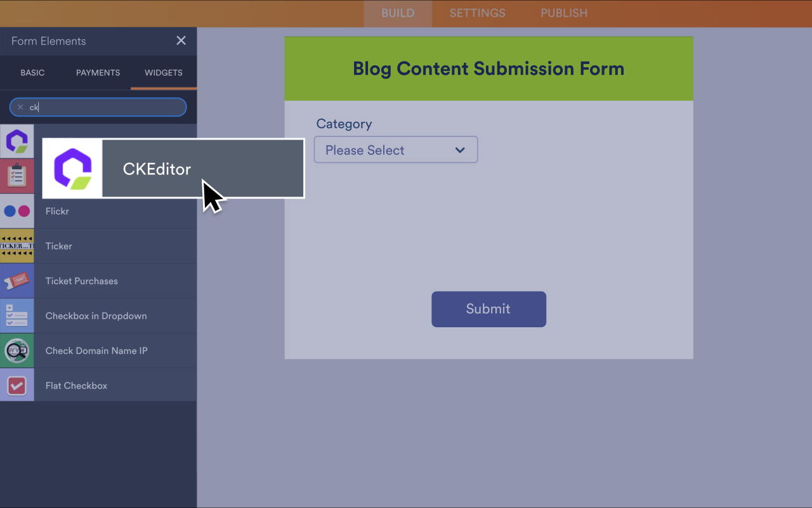Close the Form Elements panel
Screen dimensions: 812x508
[x=181, y=41]
